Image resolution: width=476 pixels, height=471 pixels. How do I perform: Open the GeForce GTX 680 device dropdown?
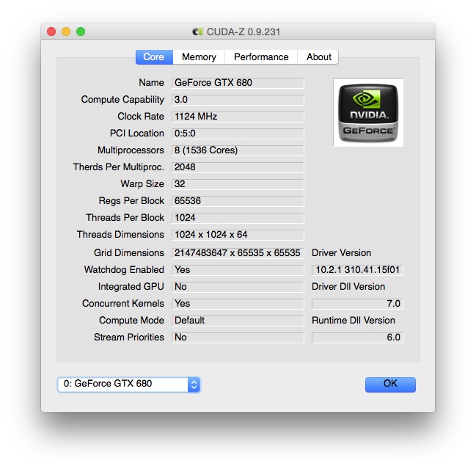pyautogui.click(x=128, y=384)
